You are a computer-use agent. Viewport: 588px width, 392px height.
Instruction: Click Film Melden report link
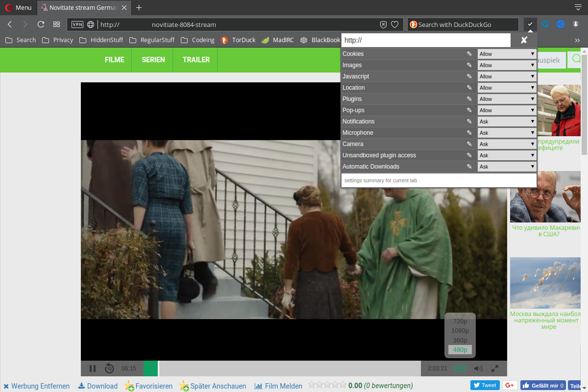pyautogui.click(x=278, y=386)
